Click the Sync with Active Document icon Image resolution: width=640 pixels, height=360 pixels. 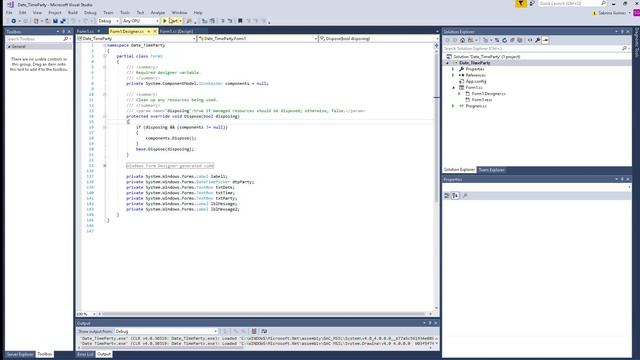pyautogui.click(x=497, y=40)
